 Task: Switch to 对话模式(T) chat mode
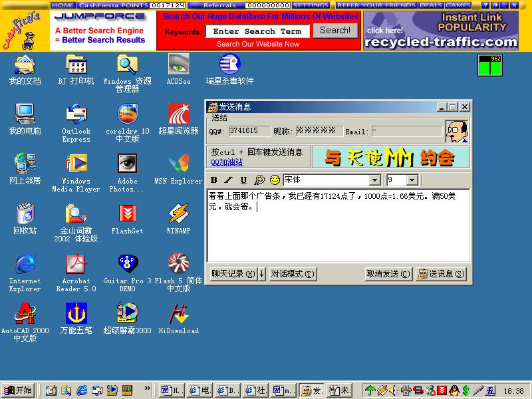293,274
